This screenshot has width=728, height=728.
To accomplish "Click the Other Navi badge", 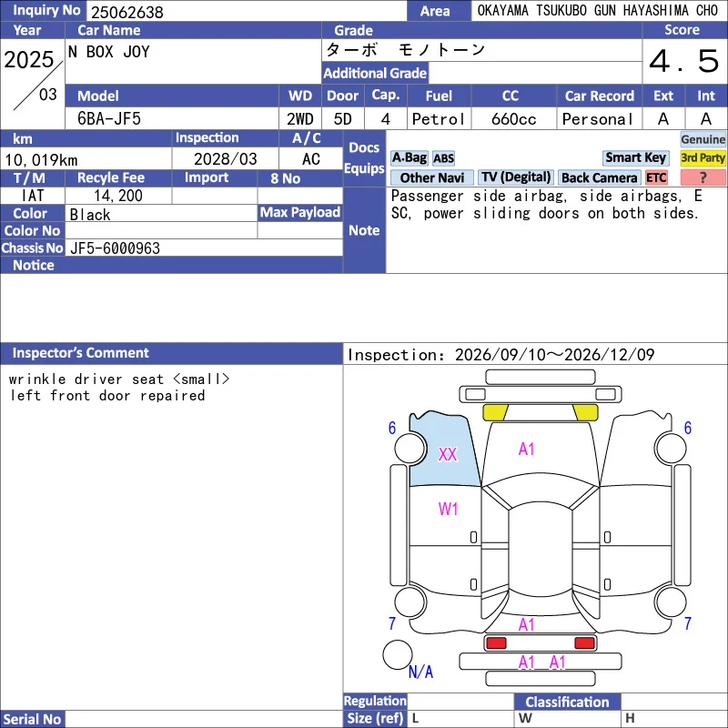I will pos(431,177).
